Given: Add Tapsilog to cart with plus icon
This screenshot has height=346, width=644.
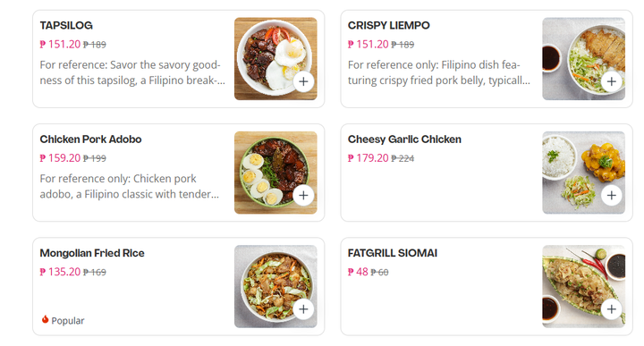Looking at the screenshot, I should pos(303,81).
